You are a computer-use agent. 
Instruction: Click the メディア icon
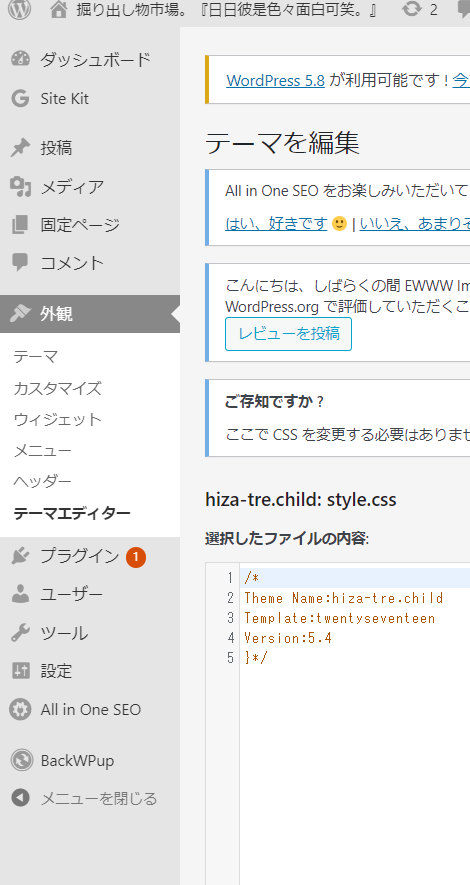pyautogui.click(x=20, y=187)
